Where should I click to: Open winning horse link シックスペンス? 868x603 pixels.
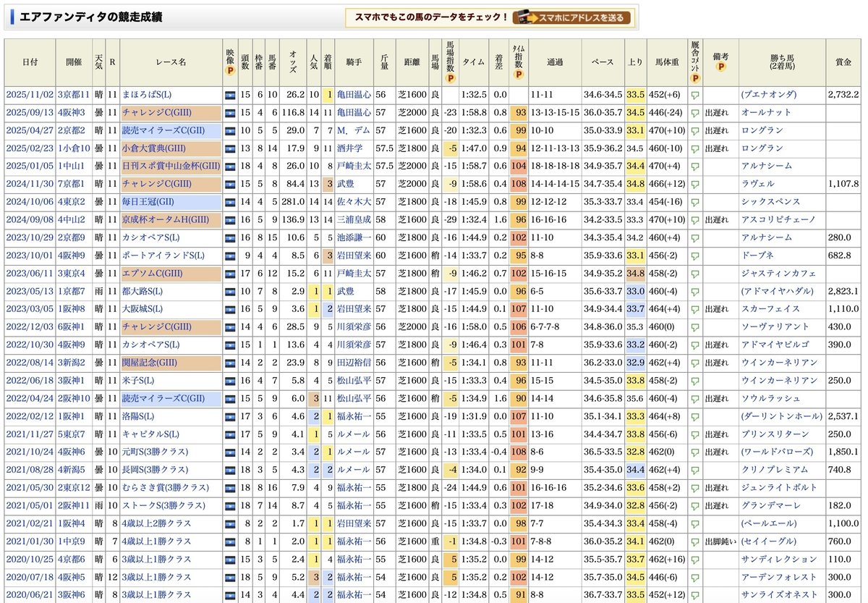(770, 202)
